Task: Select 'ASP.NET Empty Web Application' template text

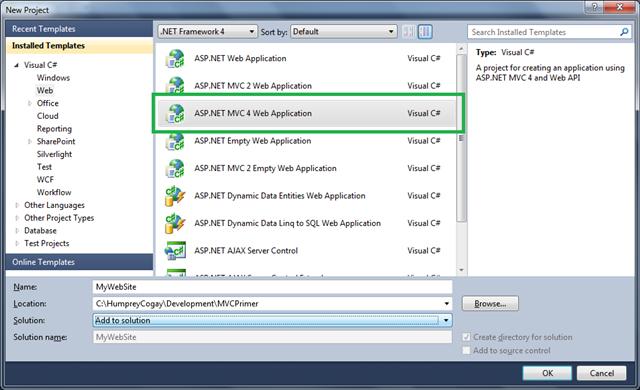Action: coord(253,141)
